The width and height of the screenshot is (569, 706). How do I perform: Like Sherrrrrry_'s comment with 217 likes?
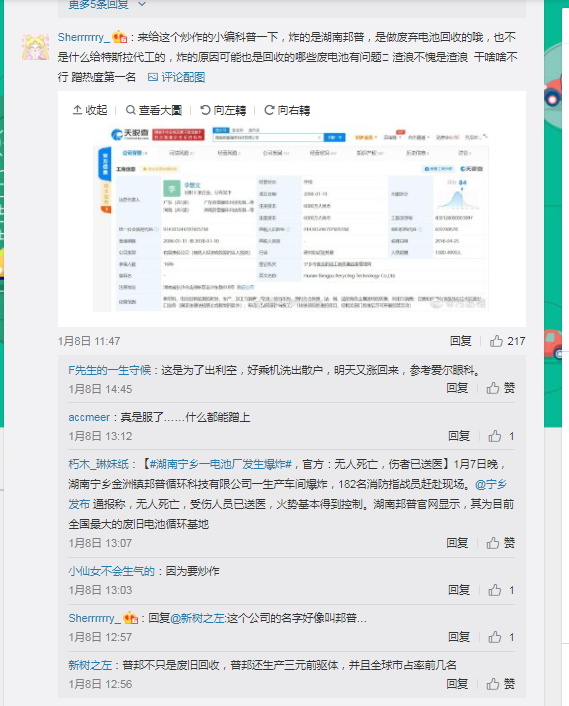[x=507, y=341]
